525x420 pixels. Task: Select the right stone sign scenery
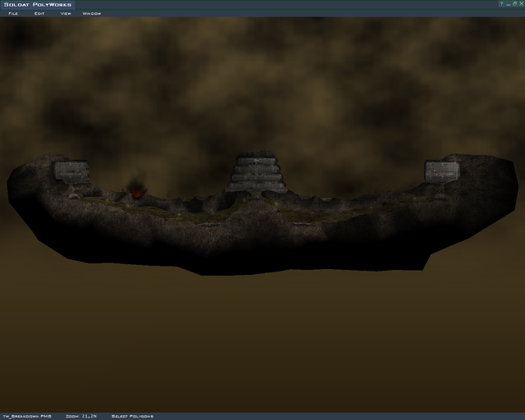pyautogui.click(x=441, y=171)
